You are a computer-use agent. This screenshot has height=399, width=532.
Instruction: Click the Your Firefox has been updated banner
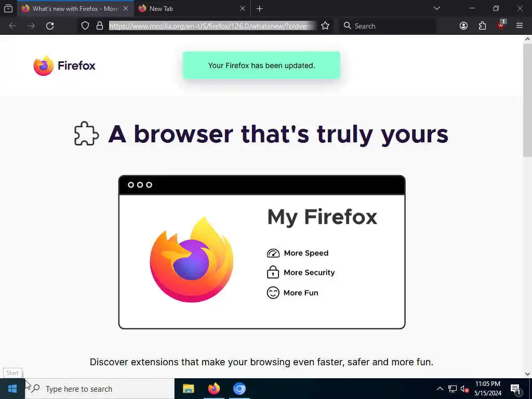262,65
